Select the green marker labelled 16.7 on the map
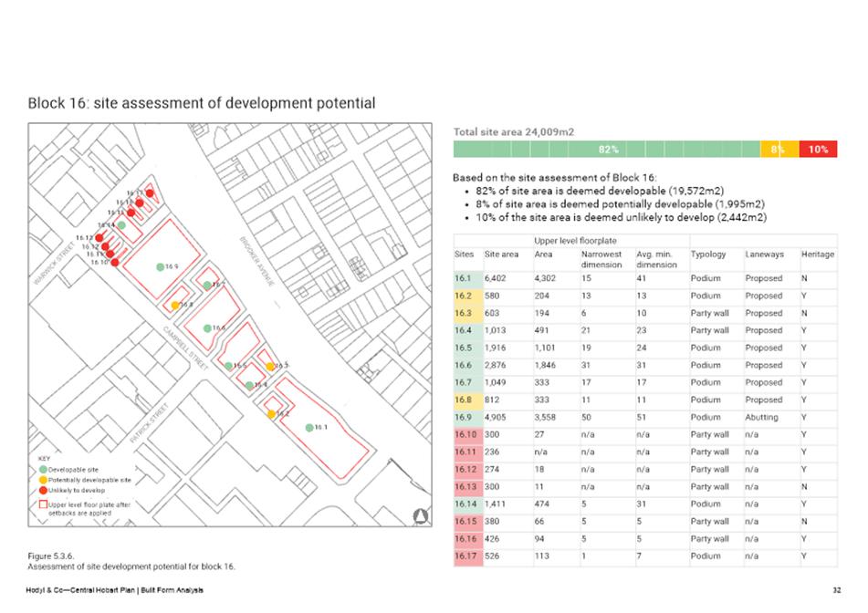 tap(207, 285)
